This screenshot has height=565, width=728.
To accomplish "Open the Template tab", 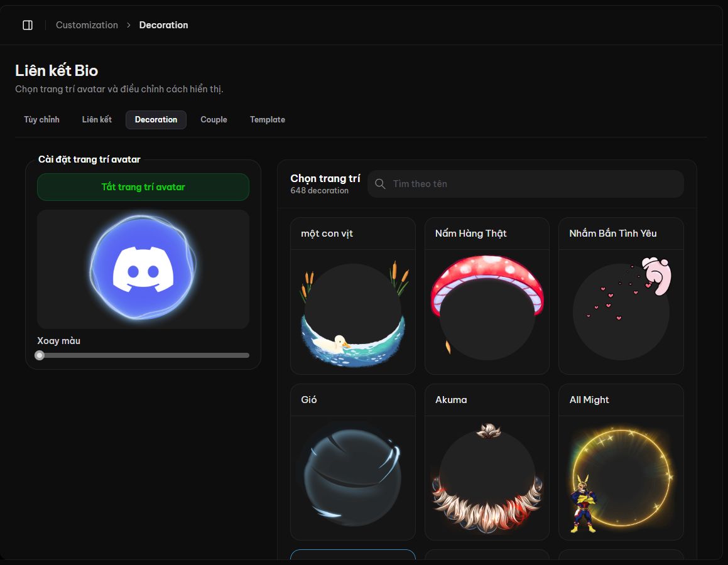I will tap(268, 120).
